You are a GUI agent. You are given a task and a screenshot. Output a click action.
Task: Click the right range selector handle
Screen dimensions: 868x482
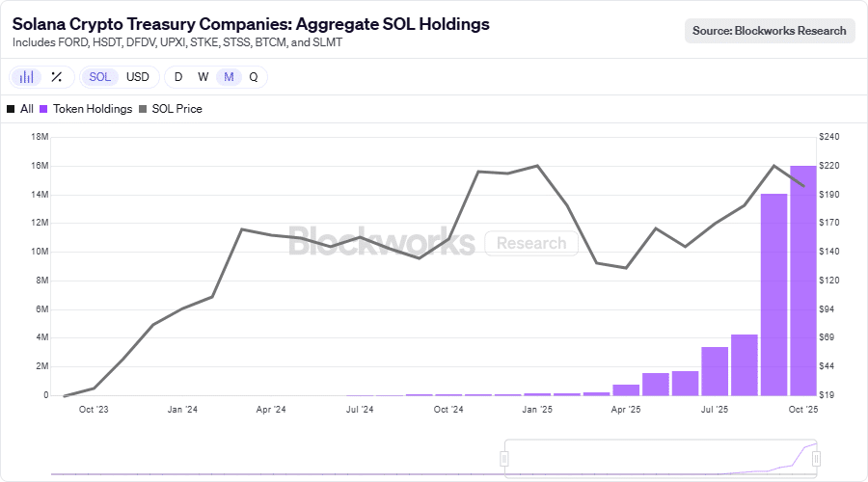point(816,459)
